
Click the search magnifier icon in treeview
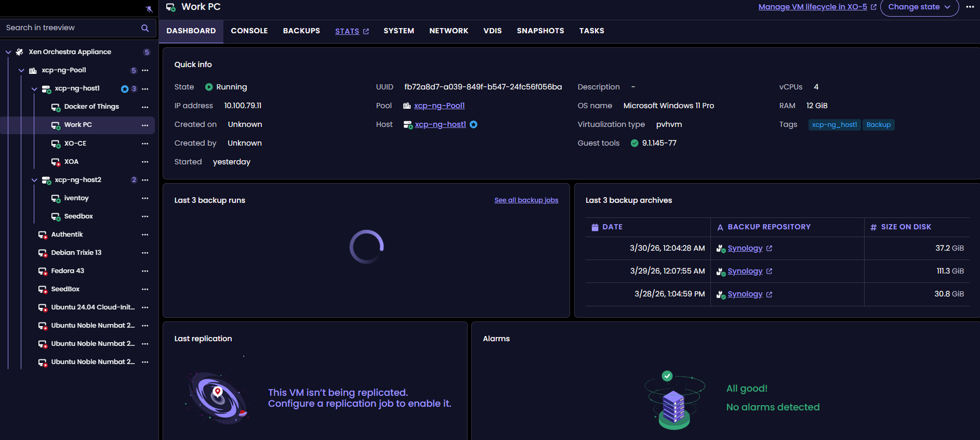click(145, 28)
